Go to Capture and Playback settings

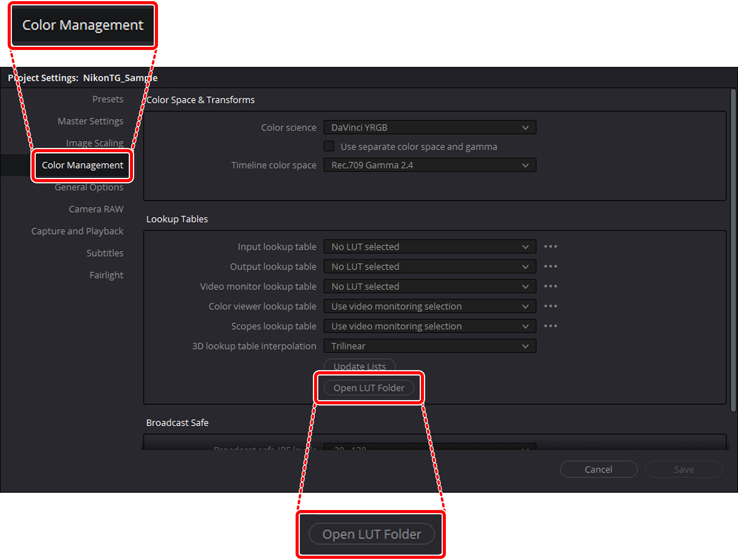77,231
